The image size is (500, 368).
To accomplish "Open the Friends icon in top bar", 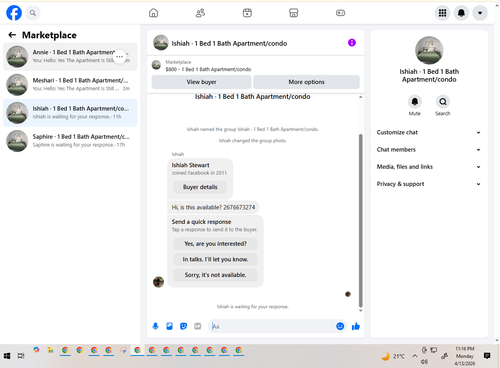I will tap(200, 13).
